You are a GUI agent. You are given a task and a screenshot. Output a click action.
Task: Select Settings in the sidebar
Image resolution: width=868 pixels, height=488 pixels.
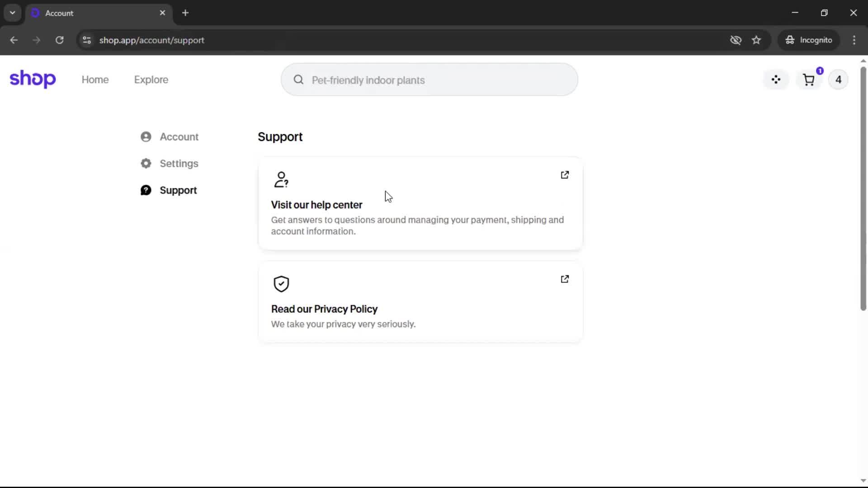click(179, 164)
